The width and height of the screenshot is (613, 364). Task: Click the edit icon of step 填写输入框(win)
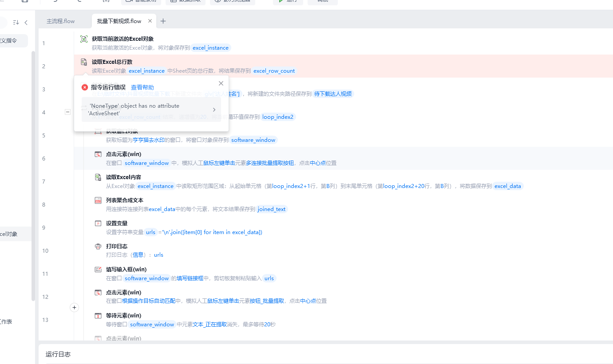pyautogui.click(x=98, y=270)
